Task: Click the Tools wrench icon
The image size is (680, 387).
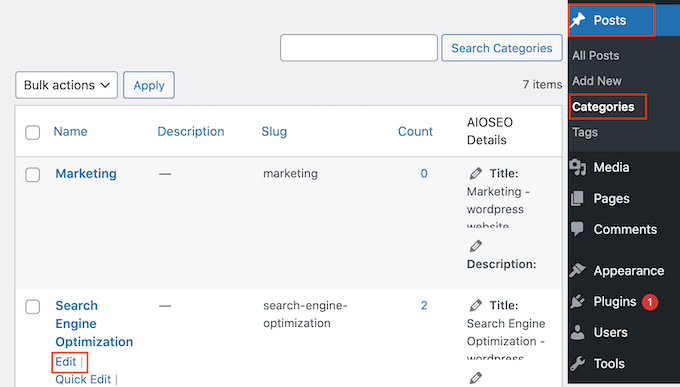Action: [578, 363]
